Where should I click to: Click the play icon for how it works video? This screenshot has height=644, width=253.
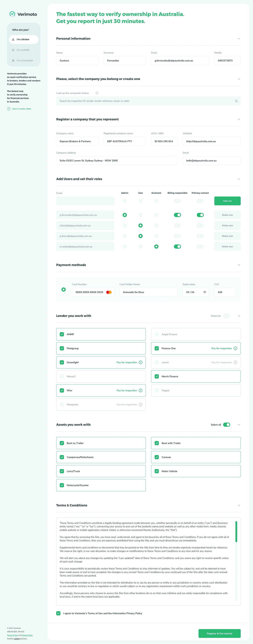pos(9,109)
